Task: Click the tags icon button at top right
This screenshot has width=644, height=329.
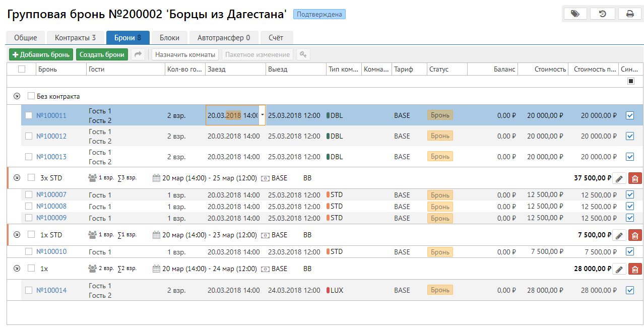Action: (575, 14)
